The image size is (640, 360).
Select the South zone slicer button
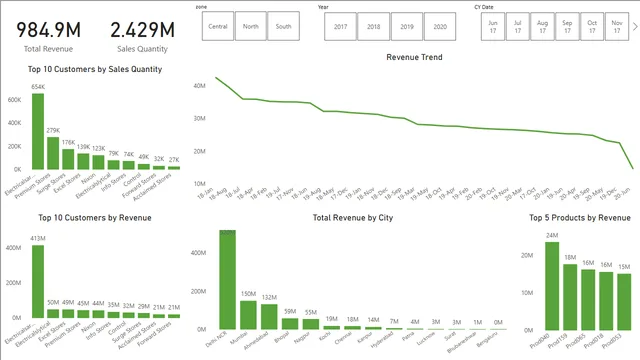(283, 26)
